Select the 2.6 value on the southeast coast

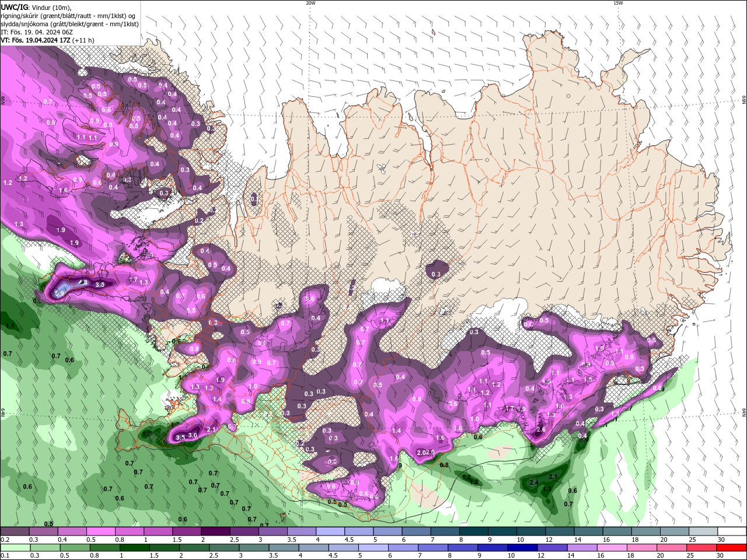click(x=541, y=430)
